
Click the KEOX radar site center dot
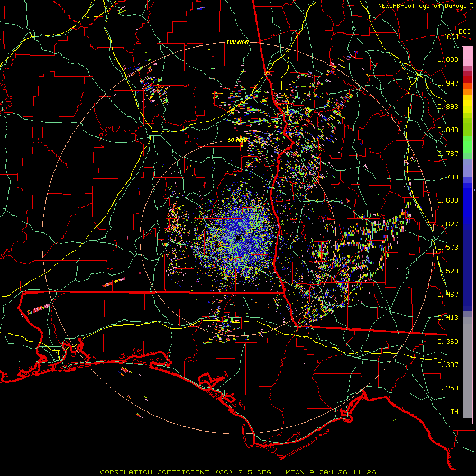[239, 239]
